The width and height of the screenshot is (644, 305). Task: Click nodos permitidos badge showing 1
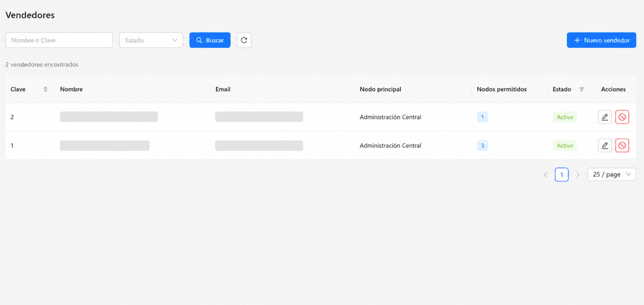(x=482, y=117)
